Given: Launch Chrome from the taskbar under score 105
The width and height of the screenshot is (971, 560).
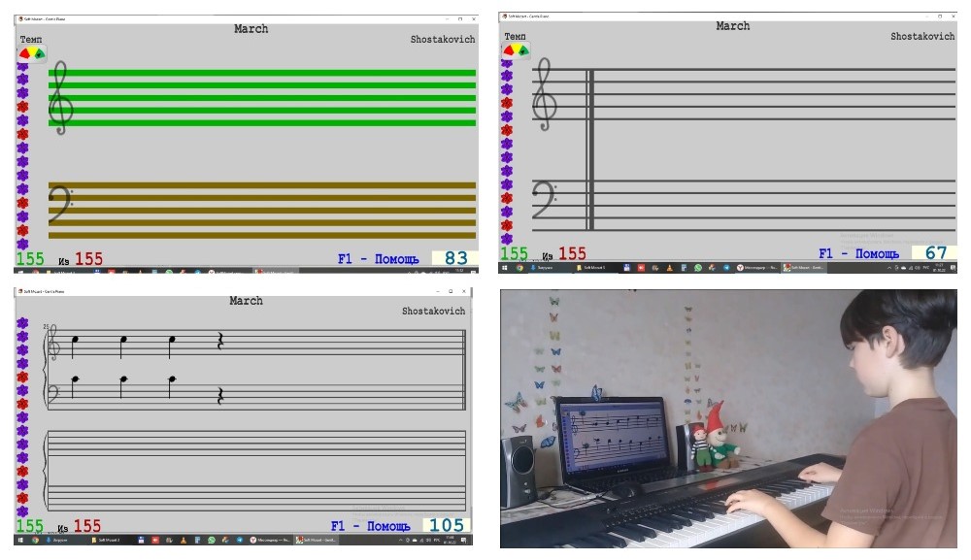Looking at the screenshot, I should (x=35, y=540).
